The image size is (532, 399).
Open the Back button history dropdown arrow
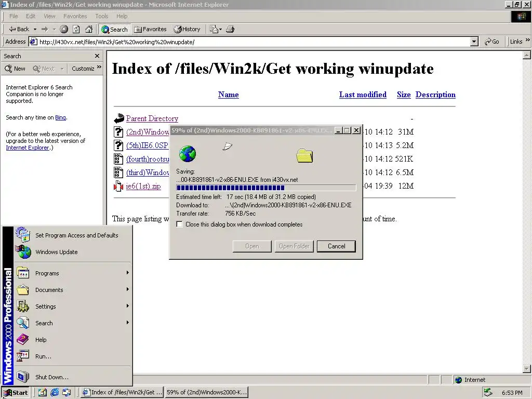click(35, 29)
